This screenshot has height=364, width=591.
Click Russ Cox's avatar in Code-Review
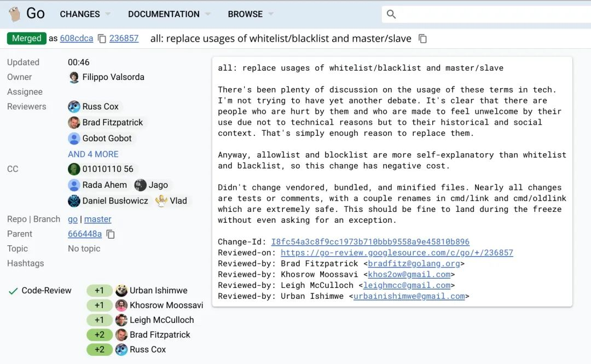click(x=121, y=350)
